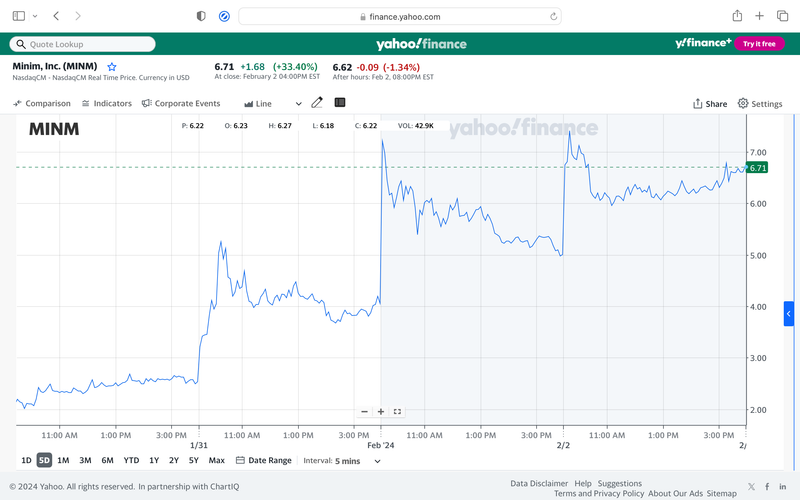Viewport: 800px width, 500px height.
Task: Click the VOL: 42.9K value
Action: pos(416,126)
